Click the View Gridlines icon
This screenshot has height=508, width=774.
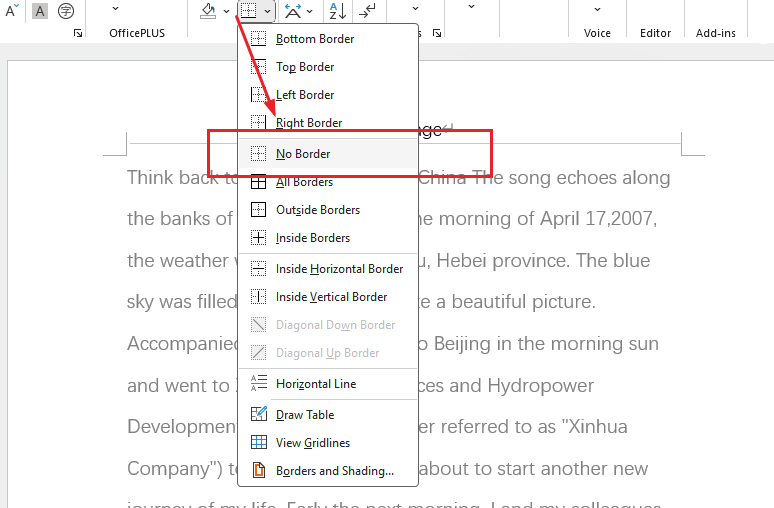(x=259, y=442)
